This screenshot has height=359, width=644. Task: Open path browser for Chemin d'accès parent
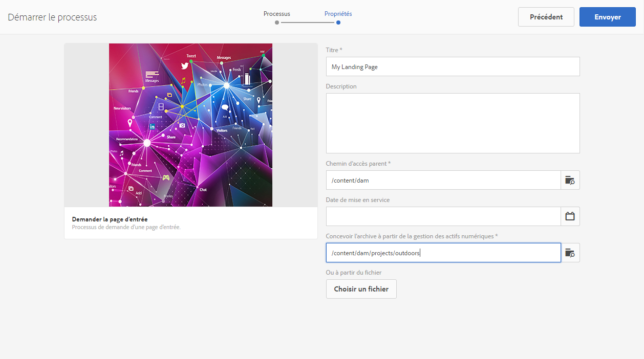pos(570,180)
